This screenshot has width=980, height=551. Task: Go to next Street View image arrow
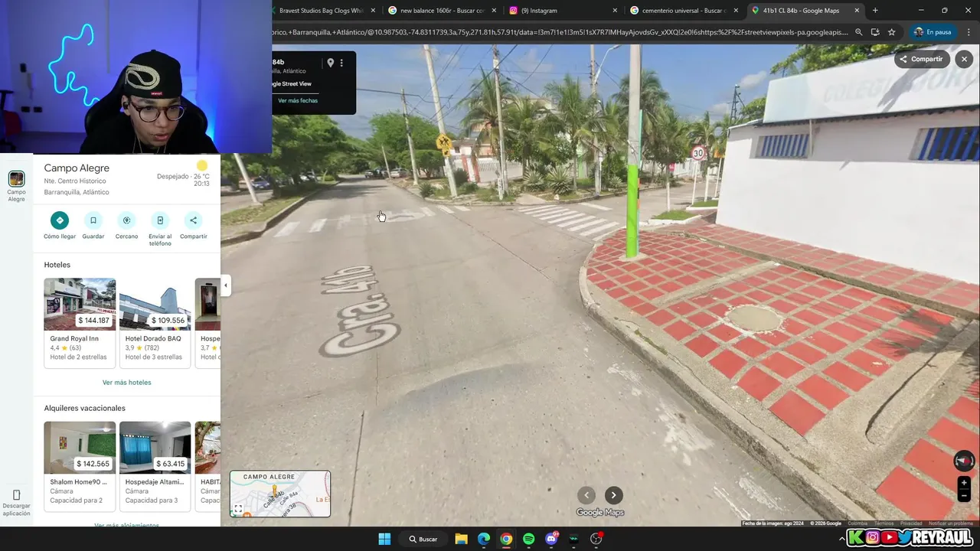[613, 495]
